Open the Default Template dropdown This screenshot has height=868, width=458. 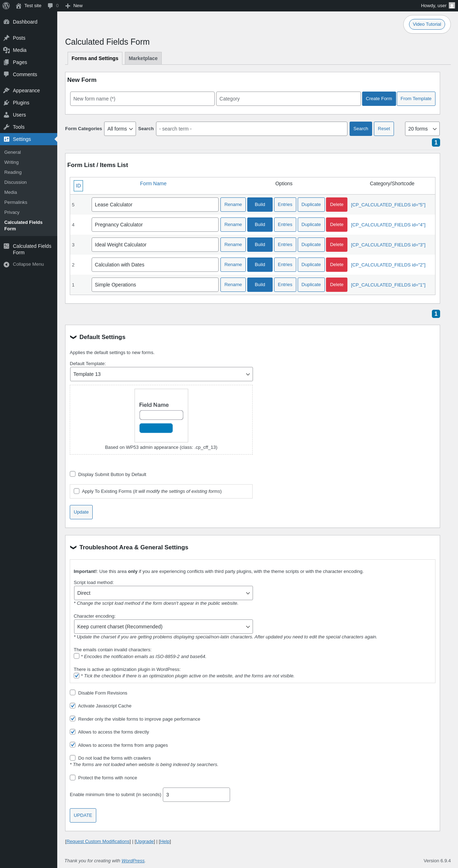161,374
